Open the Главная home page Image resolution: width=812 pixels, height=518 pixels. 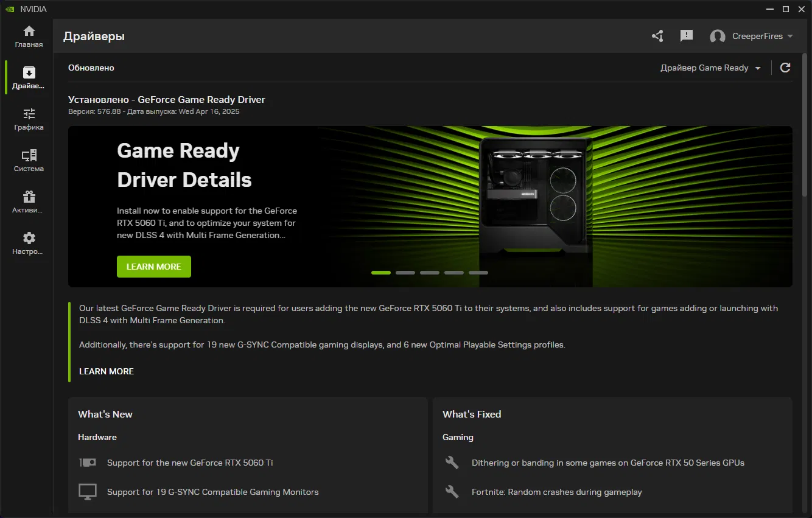click(28, 35)
